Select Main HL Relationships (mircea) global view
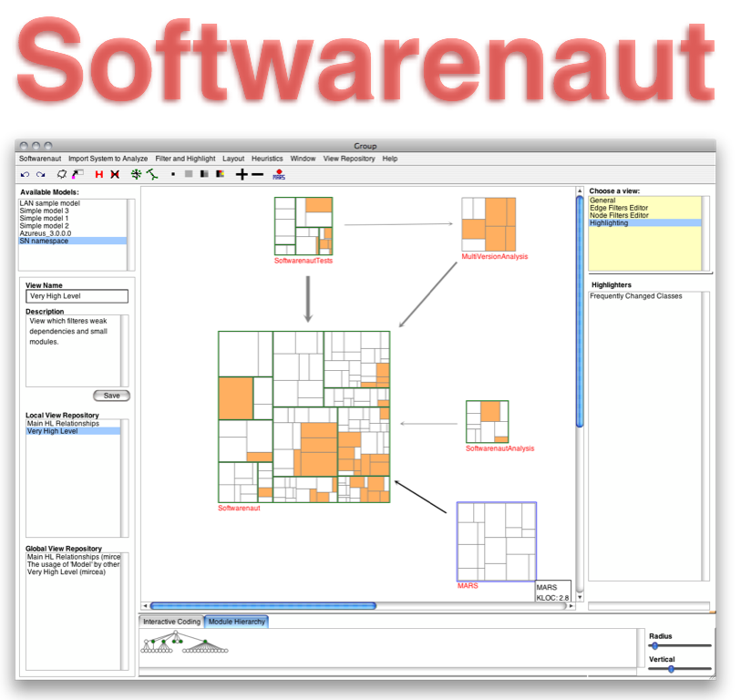Viewport: 741px width, 700px height. click(73, 557)
